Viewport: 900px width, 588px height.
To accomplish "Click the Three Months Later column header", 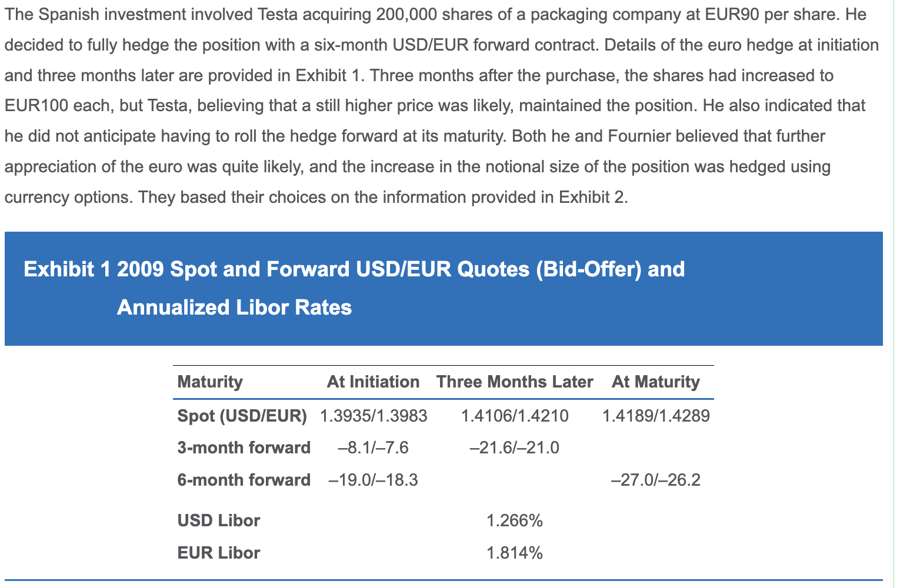I will (515, 382).
